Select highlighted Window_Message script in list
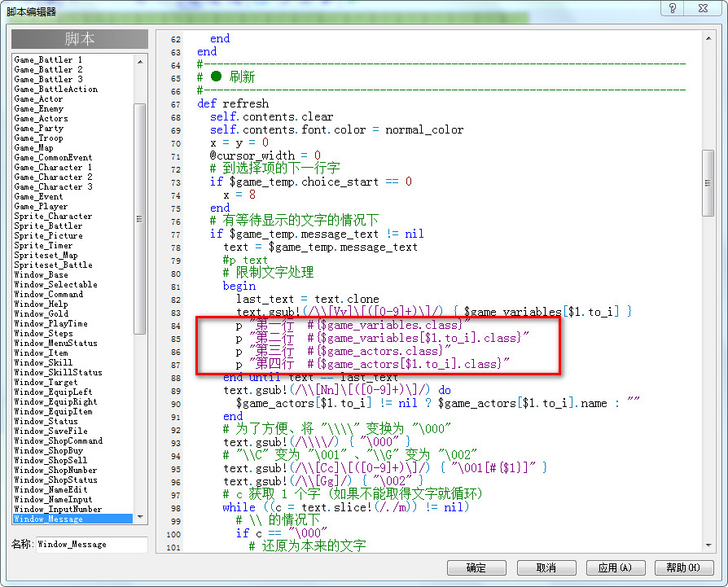 point(73,519)
